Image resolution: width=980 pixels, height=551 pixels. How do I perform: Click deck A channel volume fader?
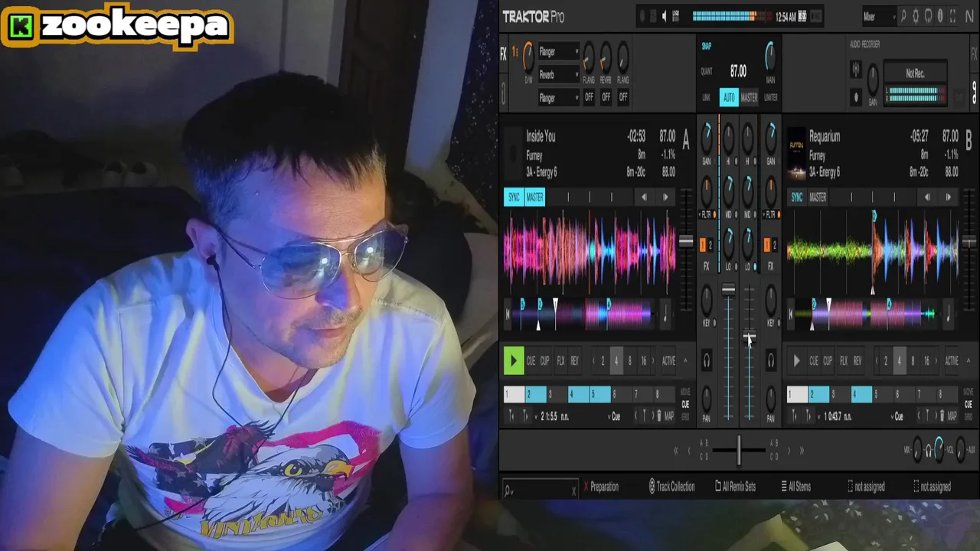728,289
